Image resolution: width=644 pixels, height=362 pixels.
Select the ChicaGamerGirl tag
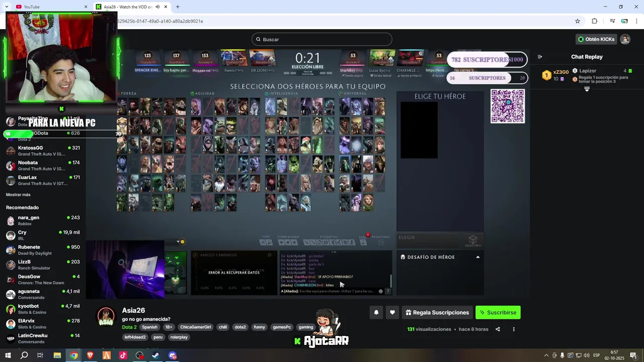(x=195, y=327)
